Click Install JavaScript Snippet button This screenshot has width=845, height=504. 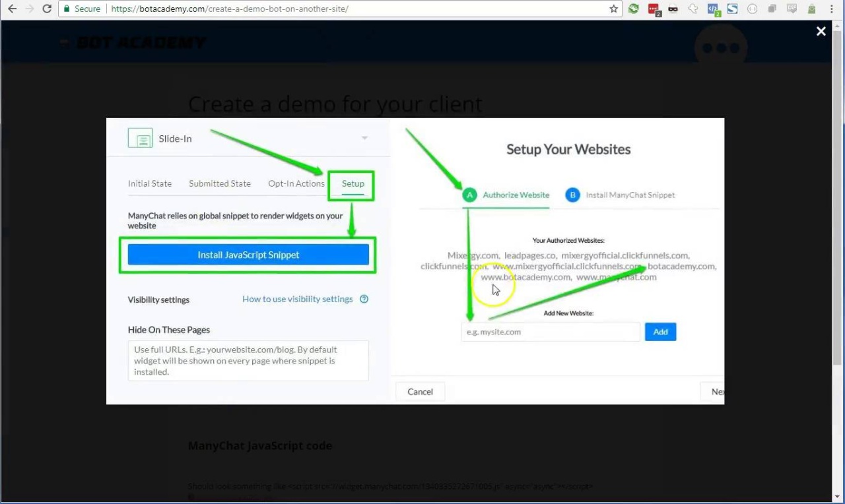[x=248, y=255]
